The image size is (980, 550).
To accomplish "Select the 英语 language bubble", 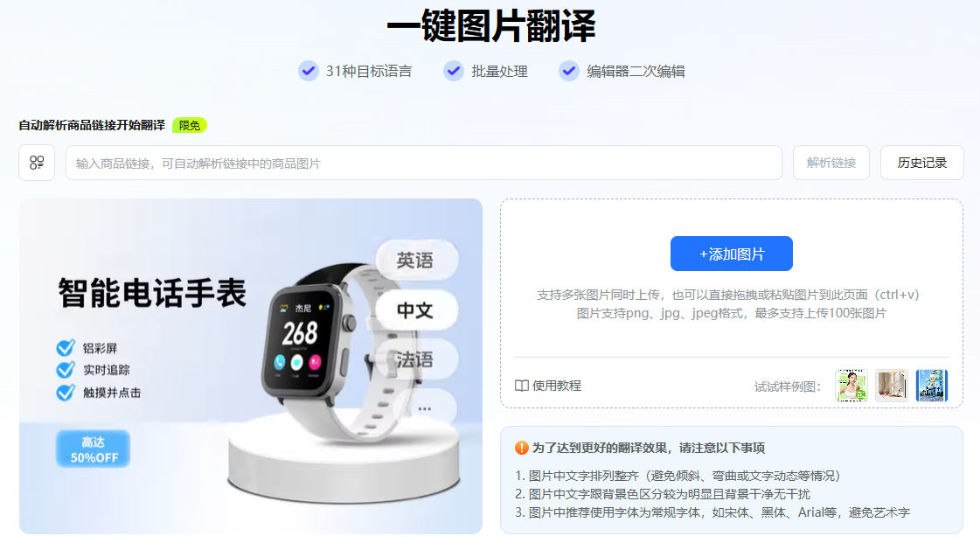I will pos(416,260).
